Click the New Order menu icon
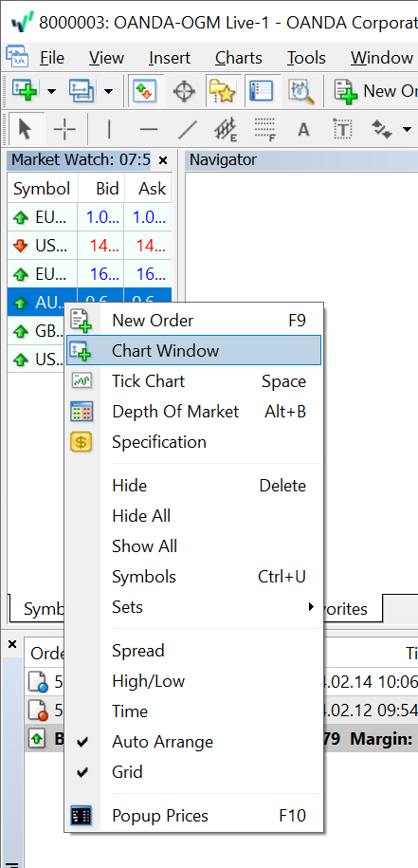Image resolution: width=418 pixels, height=868 pixels. 82,321
